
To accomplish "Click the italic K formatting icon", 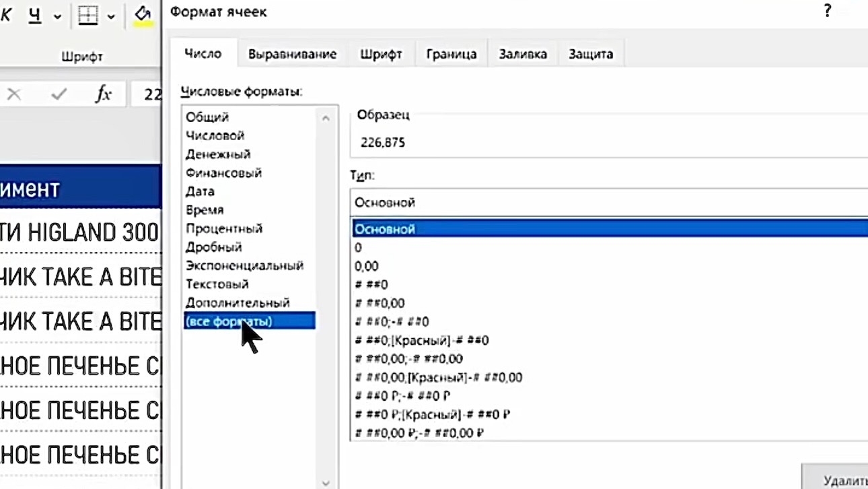I will 7,15.
